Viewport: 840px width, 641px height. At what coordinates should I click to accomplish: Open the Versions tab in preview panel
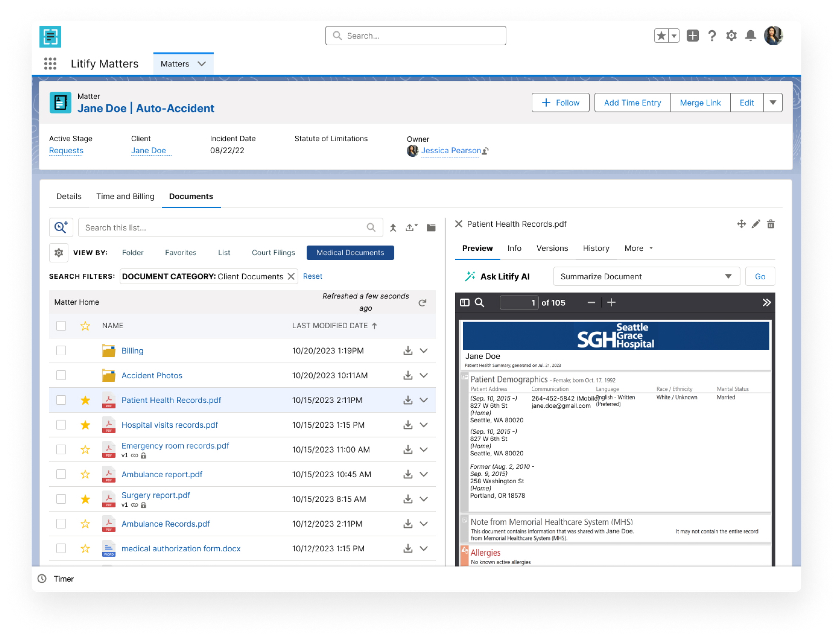[x=552, y=248]
